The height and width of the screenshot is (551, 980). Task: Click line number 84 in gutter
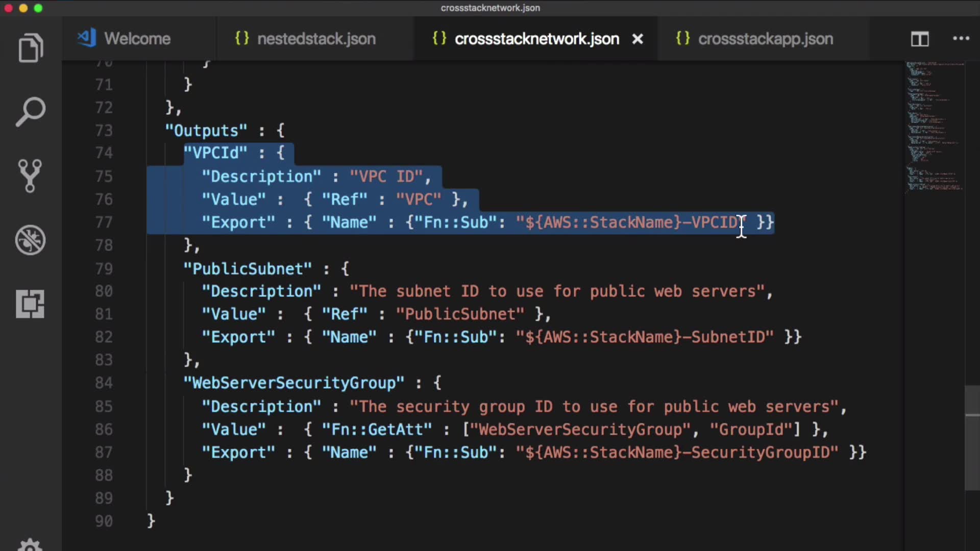pyautogui.click(x=104, y=383)
